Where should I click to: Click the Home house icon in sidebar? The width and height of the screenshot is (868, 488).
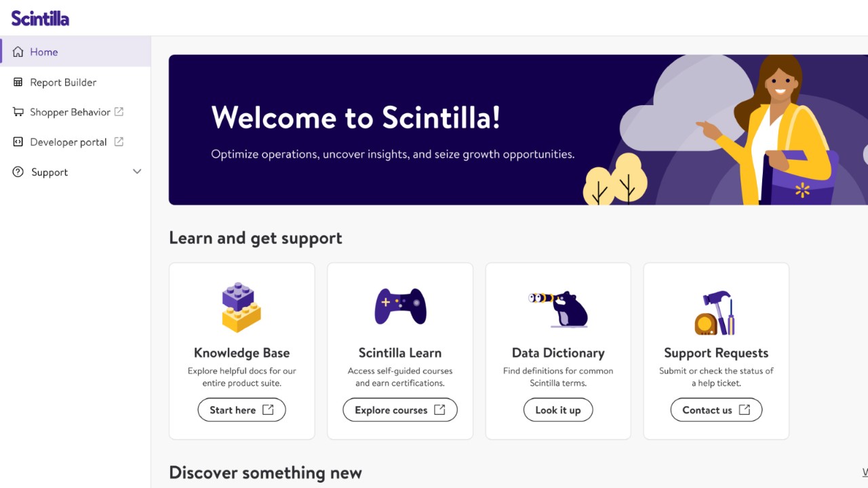(18, 52)
